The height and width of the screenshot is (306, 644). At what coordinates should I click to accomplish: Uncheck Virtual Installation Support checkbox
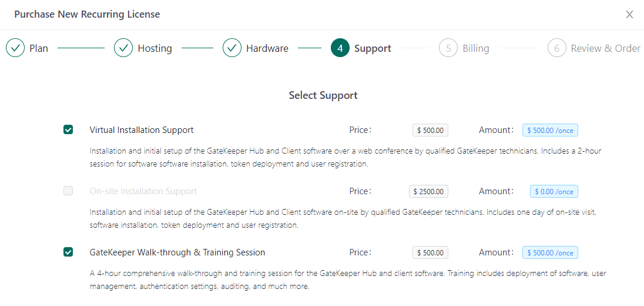coord(68,130)
